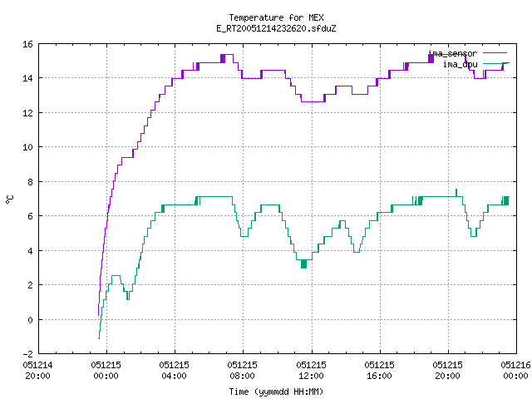Click the x-axis label 051215 08:00
The height and width of the screenshot is (399, 532).
tap(242, 370)
